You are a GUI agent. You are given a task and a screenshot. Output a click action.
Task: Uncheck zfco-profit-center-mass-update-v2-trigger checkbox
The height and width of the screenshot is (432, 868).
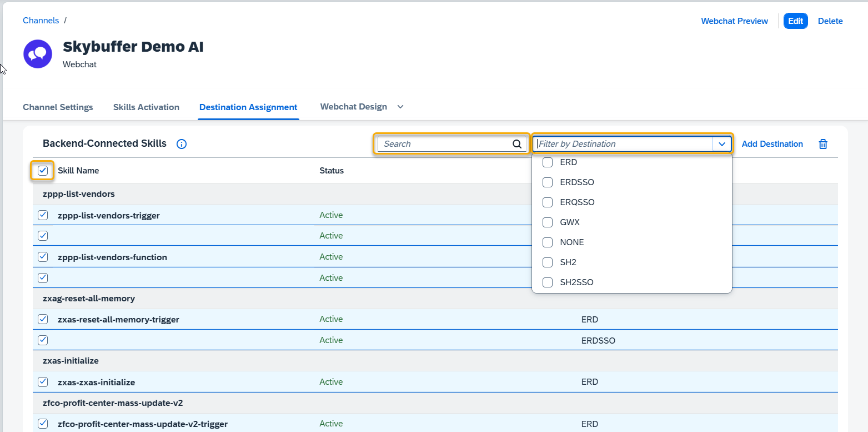(43, 424)
